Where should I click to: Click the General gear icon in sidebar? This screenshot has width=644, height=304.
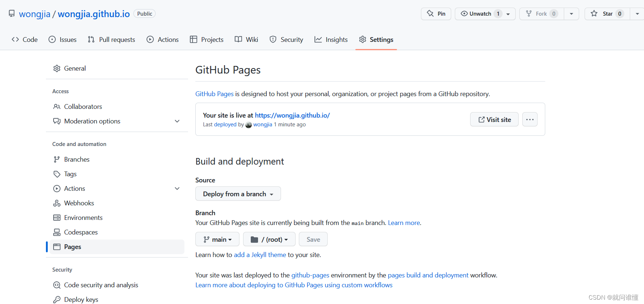pyautogui.click(x=57, y=68)
